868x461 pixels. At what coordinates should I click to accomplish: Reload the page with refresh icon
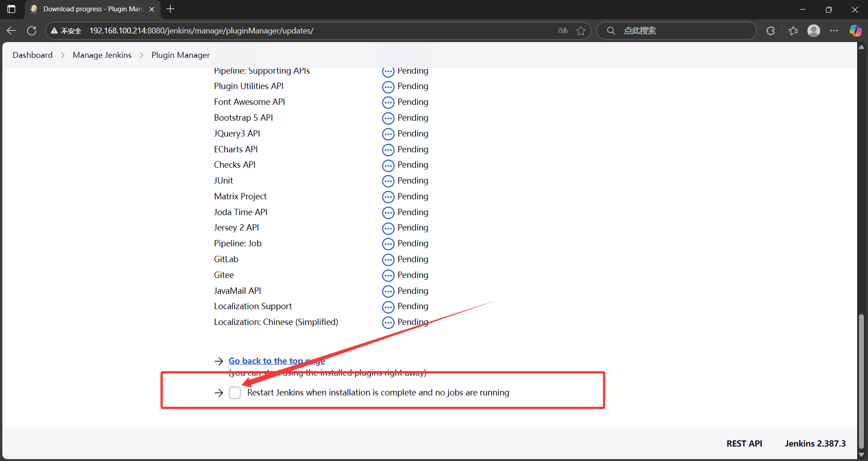(32, 31)
